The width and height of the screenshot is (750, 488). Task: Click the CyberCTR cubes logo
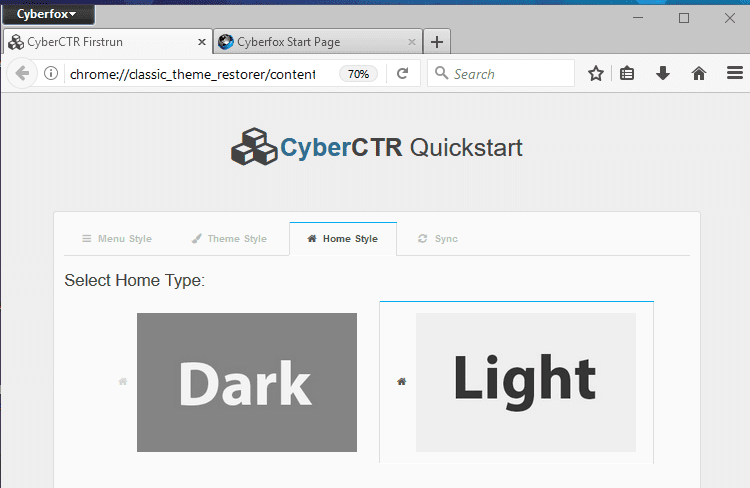(254, 147)
